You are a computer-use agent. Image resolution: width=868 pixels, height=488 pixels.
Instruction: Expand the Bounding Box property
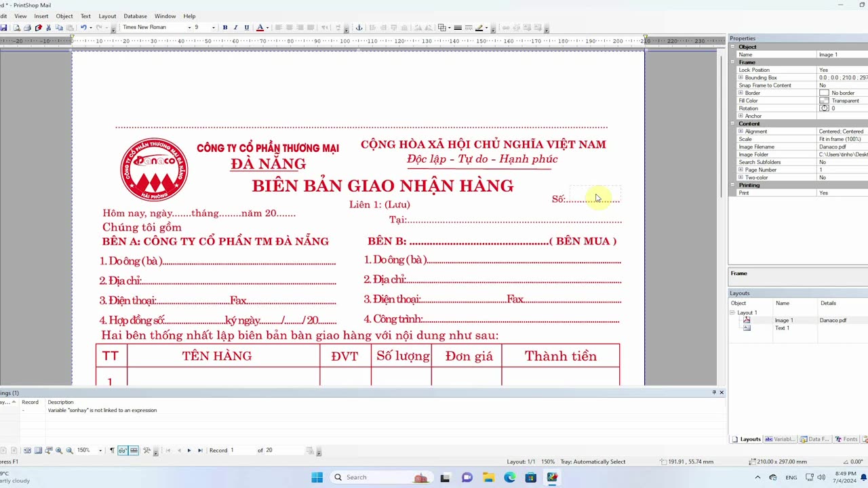pyautogui.click(x=741, y=78)
